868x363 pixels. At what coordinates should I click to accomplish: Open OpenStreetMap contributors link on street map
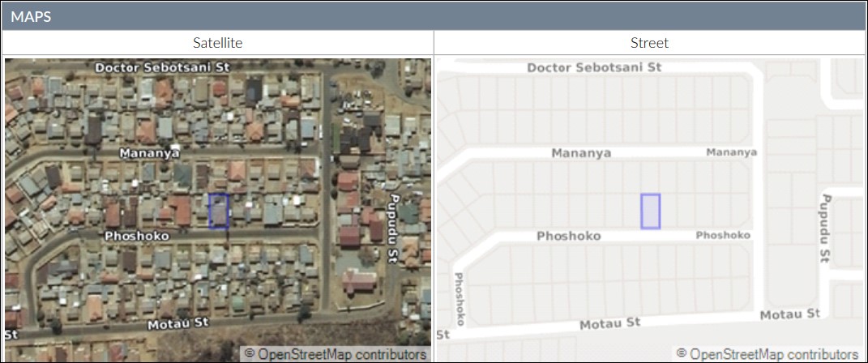coord(768,354)
